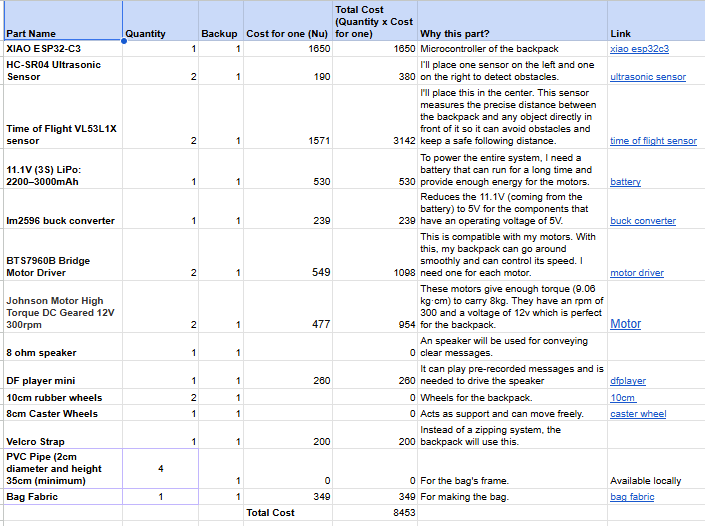Select the Total Cost (Quantity x Cost) header
Image resolution: width=705 pixels, height=526 pixels.
point(375,21)
